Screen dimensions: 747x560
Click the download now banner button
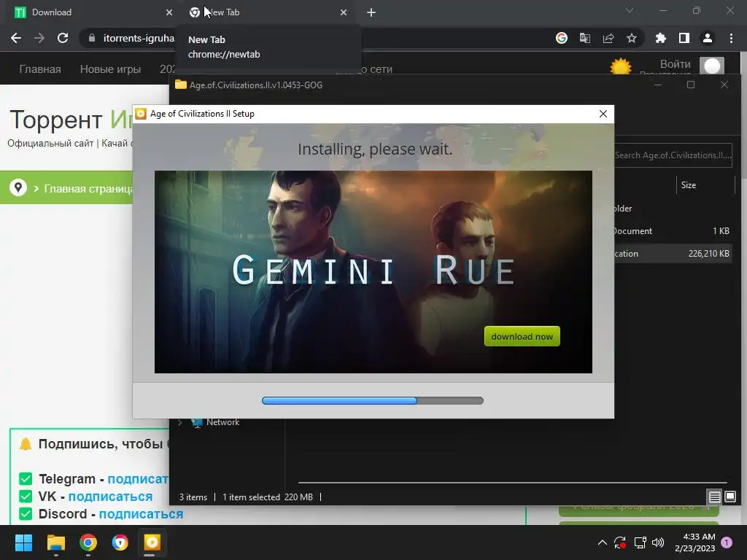(522, 336)
